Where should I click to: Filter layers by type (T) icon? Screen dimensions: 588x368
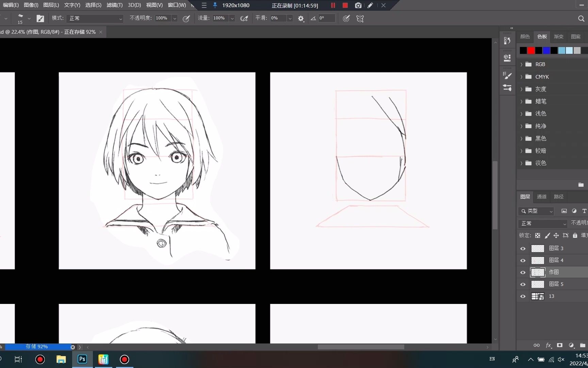[584, 211]
